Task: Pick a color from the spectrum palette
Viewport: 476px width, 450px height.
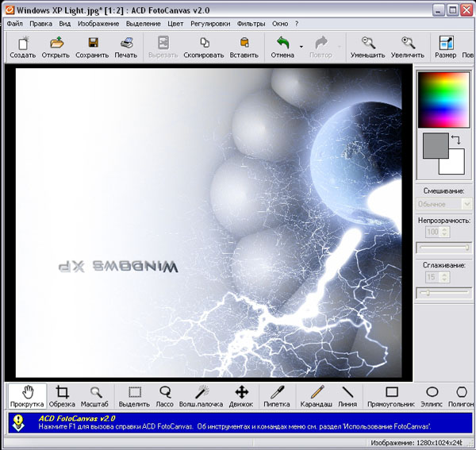Action: [443, 99]
